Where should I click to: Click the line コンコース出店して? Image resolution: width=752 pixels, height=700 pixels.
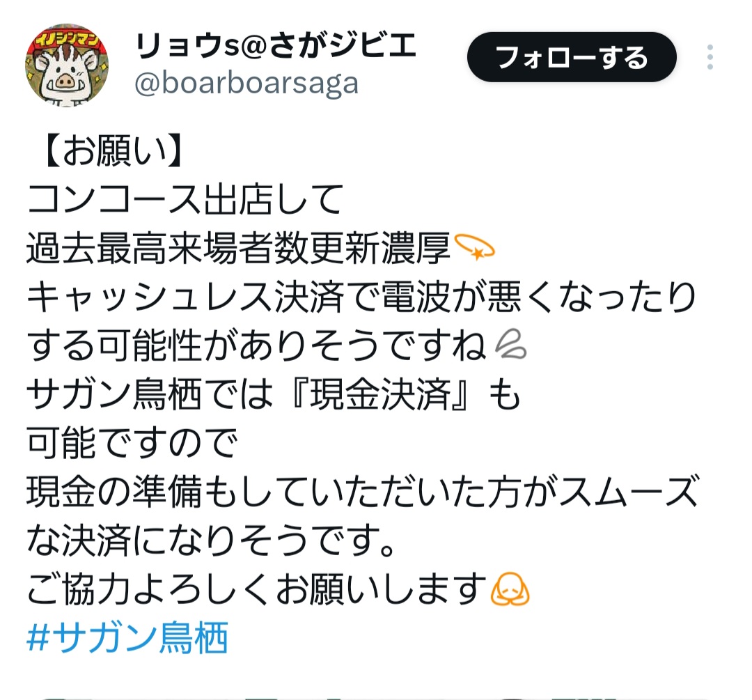click(x=185, y=199)
